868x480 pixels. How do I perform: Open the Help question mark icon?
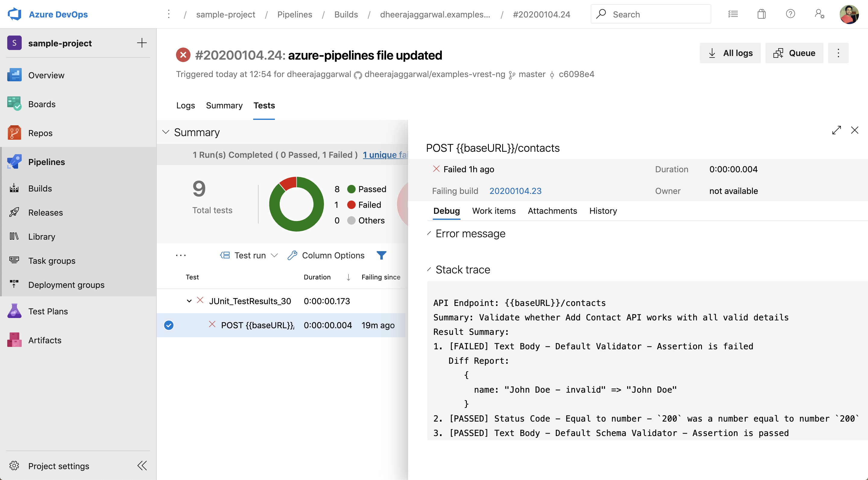click(x=790, y=14)
